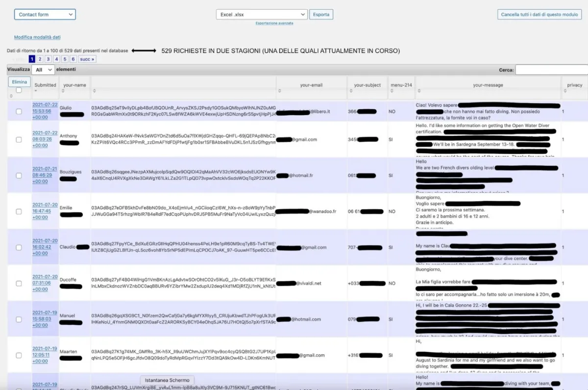Open the Excel .xlsx export format dropdown
The image size is (588, 390).
262,15
